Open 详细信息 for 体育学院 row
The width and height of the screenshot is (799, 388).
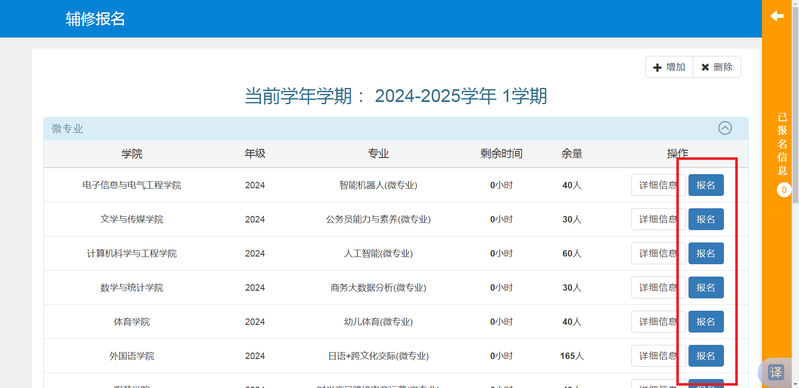tap(658, 322)
